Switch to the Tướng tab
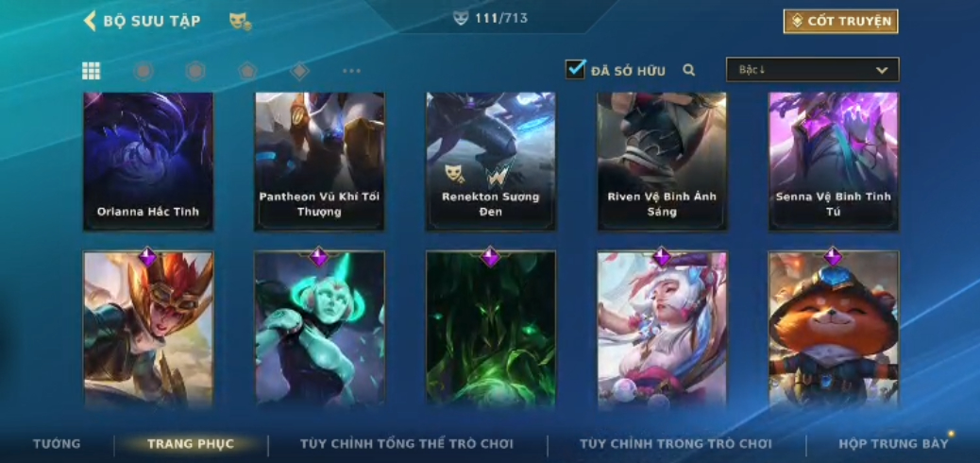This screenshot has height=463, width=980. [x=57, y=444]
